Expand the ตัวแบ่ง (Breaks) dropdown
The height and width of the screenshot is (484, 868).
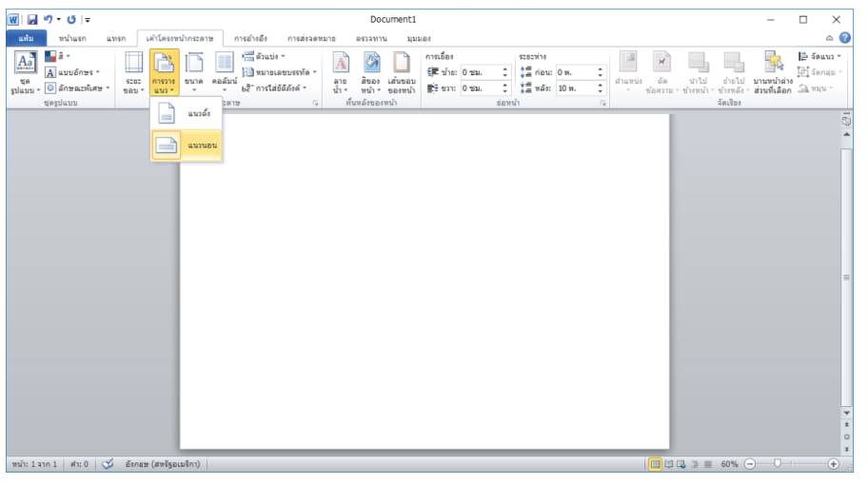[266, 56]
